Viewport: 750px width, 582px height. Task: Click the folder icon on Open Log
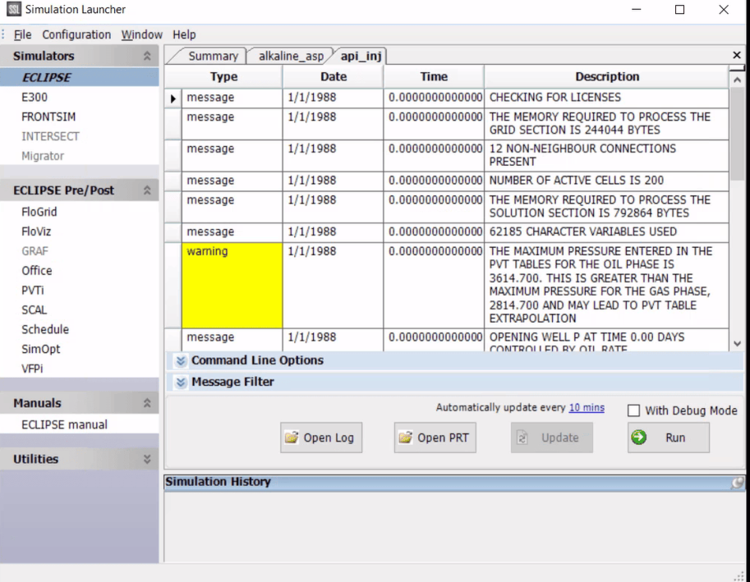[292, 438]
